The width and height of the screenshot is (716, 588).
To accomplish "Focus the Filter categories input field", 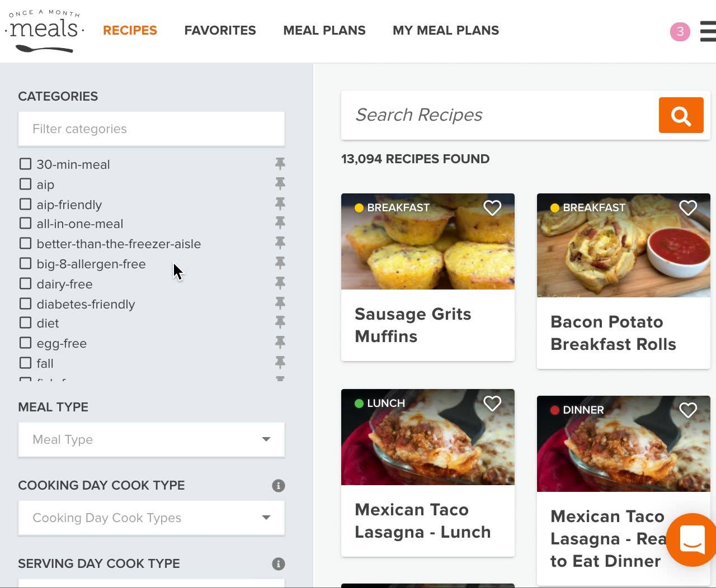I will 152,129.
